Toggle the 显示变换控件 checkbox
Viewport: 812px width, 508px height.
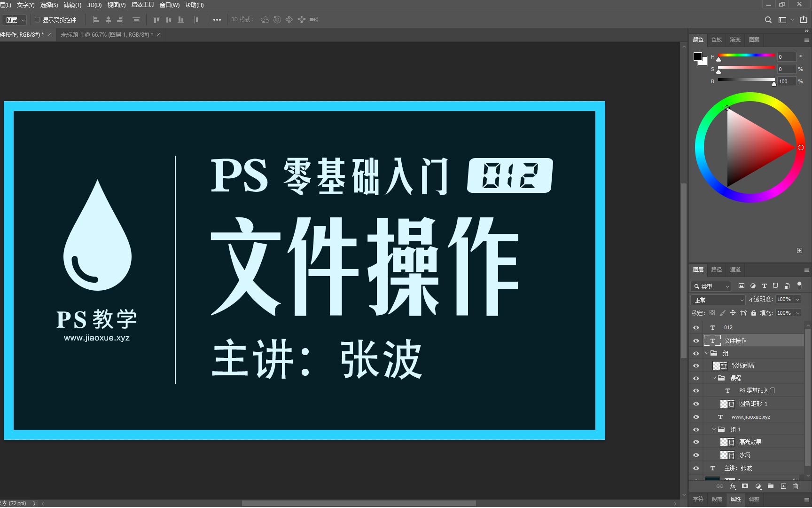(38, 20)
